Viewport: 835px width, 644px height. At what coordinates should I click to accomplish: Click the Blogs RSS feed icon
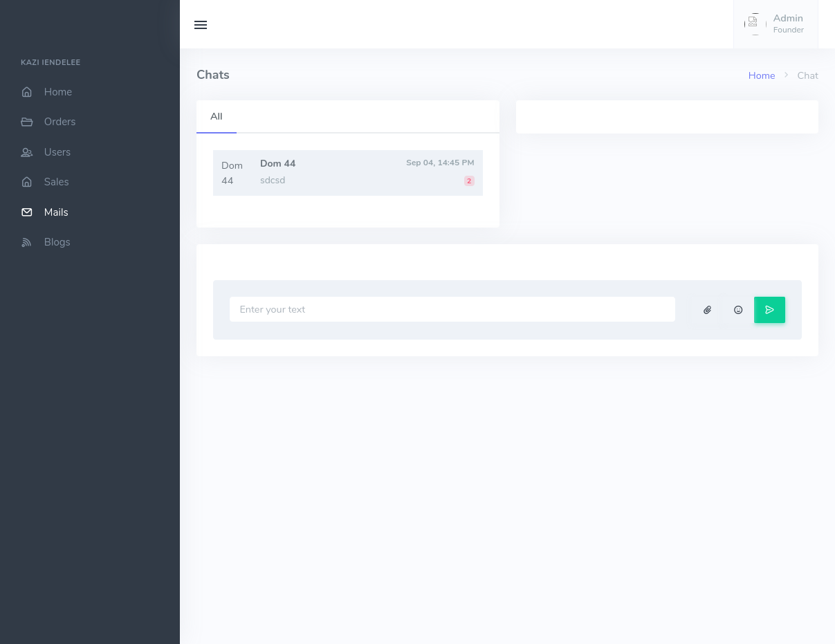(27, 242)
